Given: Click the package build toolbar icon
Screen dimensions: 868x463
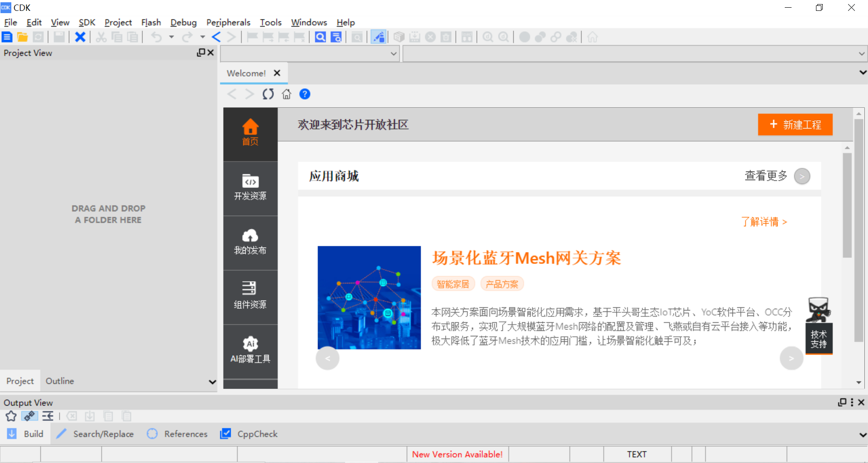Looking at the screenshot, I should [398, 37].
